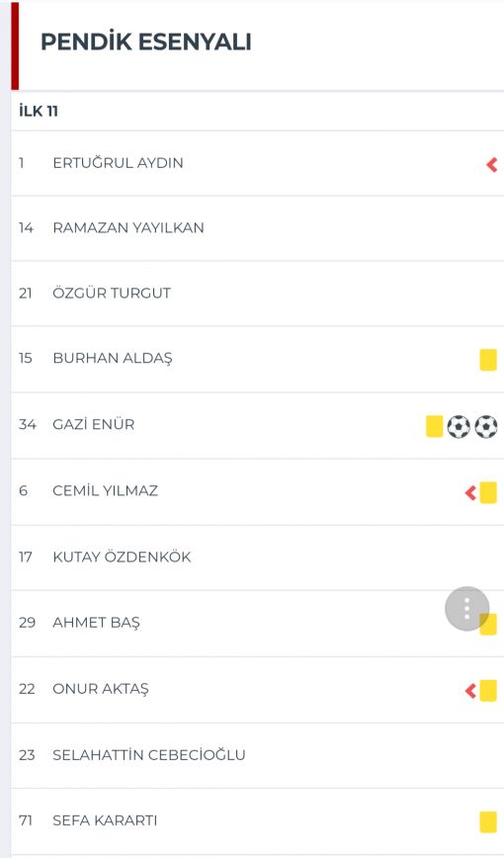Click the Gazi Enür player name

[94, 425]
